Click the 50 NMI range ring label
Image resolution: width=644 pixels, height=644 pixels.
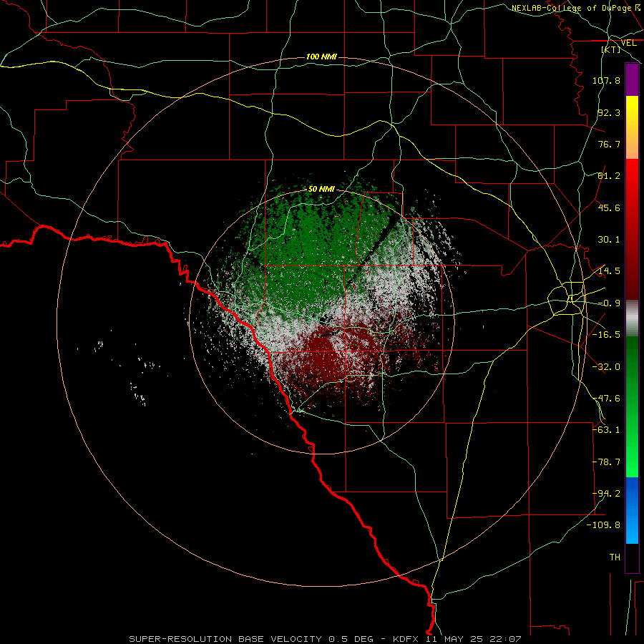[321, 189]
